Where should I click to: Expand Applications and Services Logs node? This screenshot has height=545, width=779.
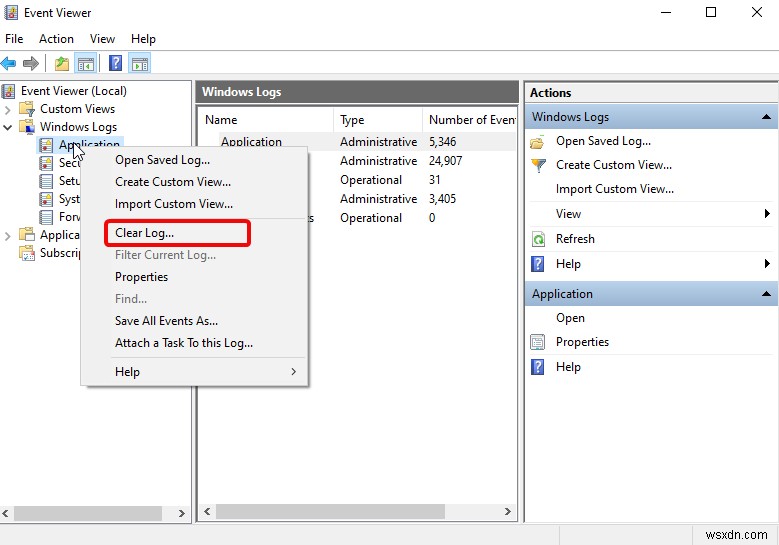point(7,235)
